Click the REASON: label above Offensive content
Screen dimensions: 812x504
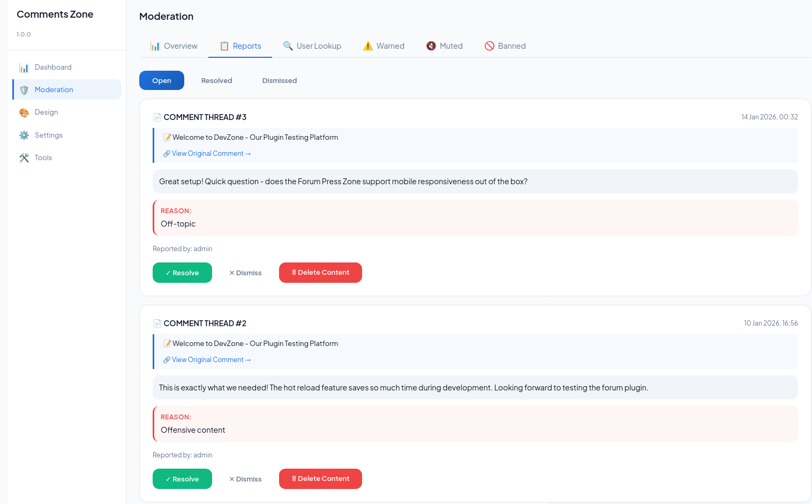click(176, 417)
